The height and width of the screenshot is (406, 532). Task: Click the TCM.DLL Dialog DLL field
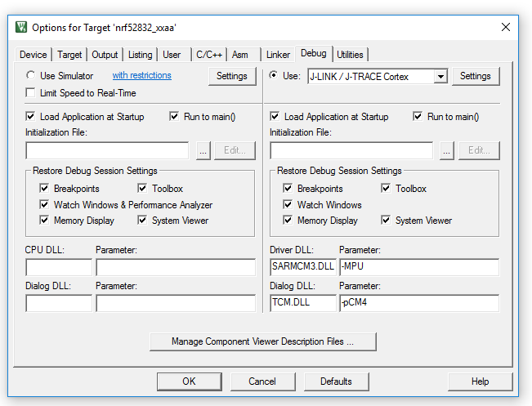click(303, 303)
